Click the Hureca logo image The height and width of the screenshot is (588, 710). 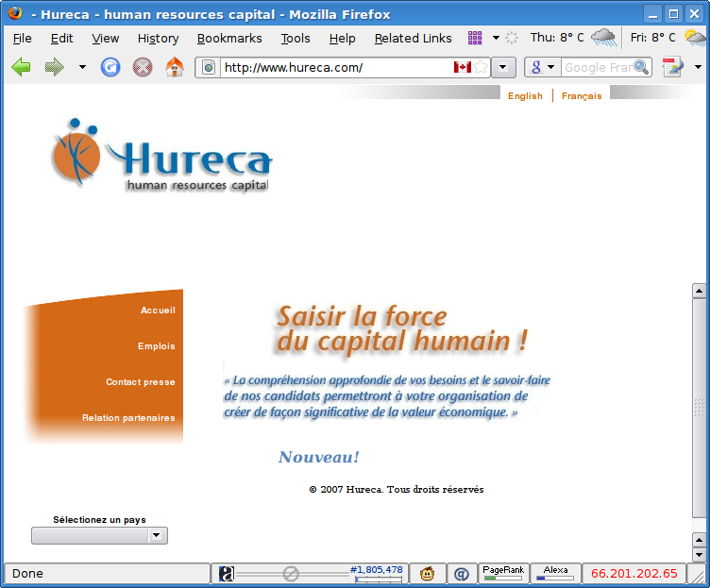(161, 156)
